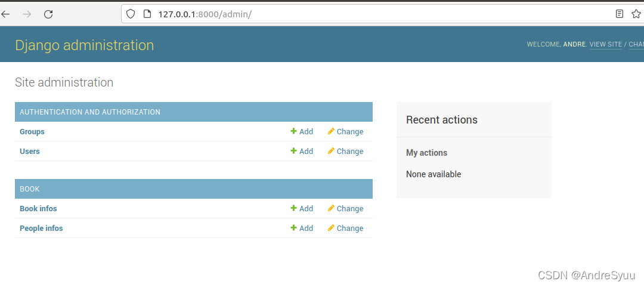The image size is (644, 287).
Task: Click Add next to Groups
Action: [306, 132]
